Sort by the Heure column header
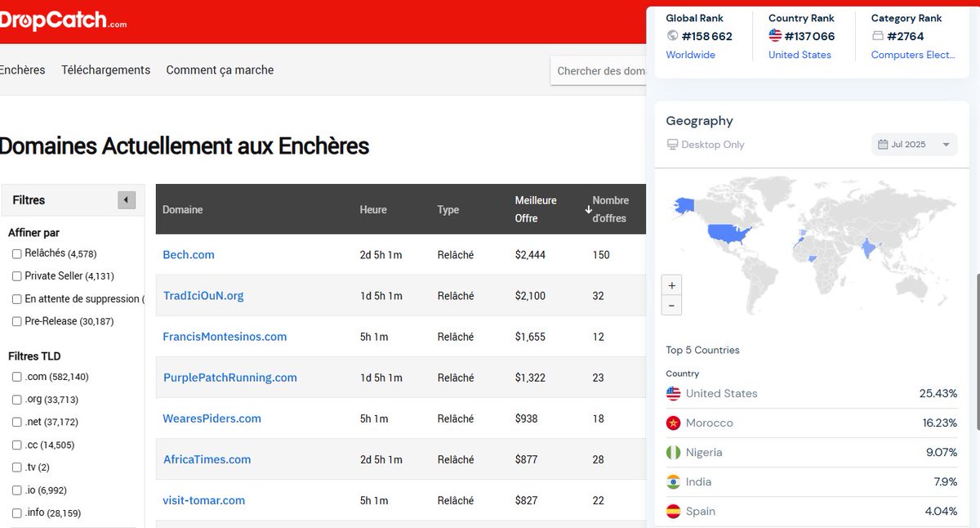Screen dimensions: 980x528 point(373,210)
